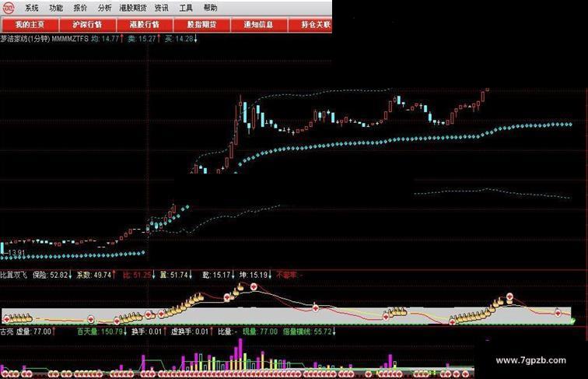Click the 虚量: 77.00 value
Screen dimensions: 588x379
pyautogui.click(x=36, y=332)
